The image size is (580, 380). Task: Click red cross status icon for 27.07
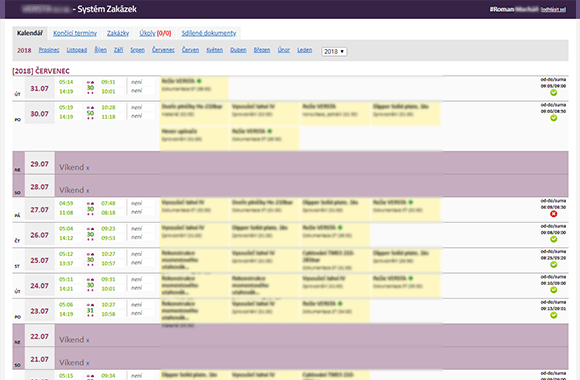pyautogui.click(x=553, y=214)
